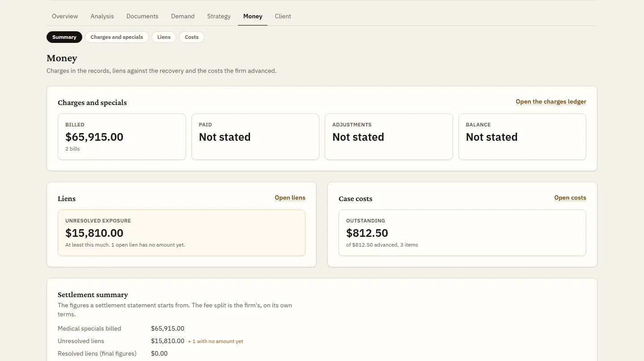Click the Open costs link
Image resolution: width=644 pixels, height=361 pixels.
click(x=570, y=198)
